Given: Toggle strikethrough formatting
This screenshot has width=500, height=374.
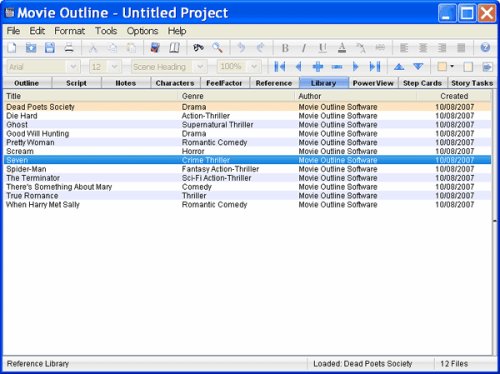Looking at the screenshot, I should tap(380, 48).
